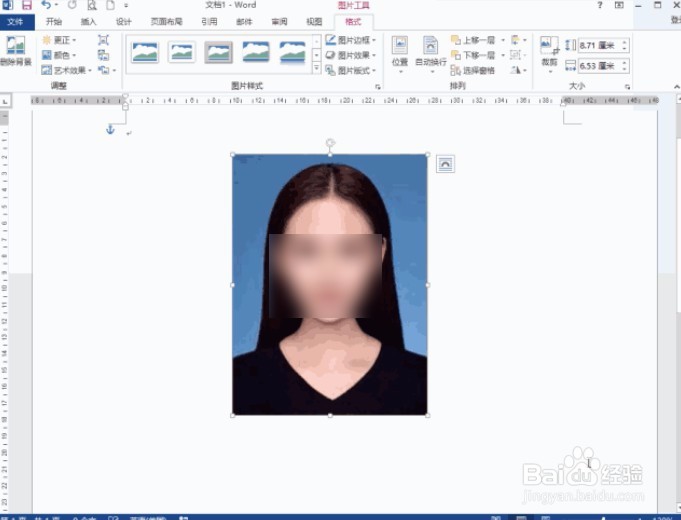The width and height of the screenshot is (681, 520).
Task: Click the rotation handle above the picture
Action: pos(330,142)
